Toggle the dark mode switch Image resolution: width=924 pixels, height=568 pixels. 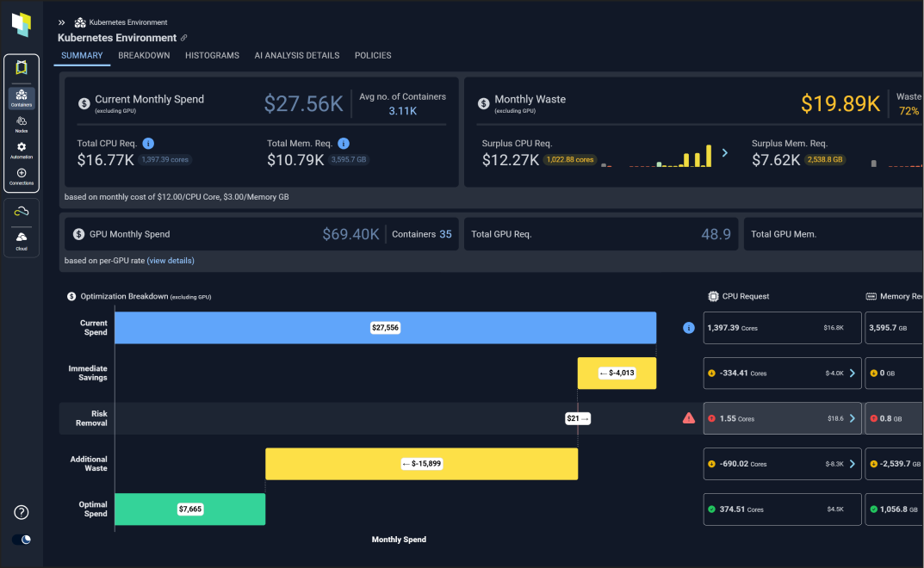pyautogui.click(x=22, y=540)
